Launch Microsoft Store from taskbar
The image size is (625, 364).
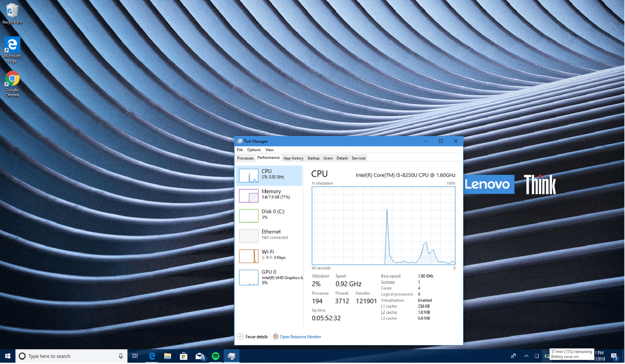(x=184, y=356)
